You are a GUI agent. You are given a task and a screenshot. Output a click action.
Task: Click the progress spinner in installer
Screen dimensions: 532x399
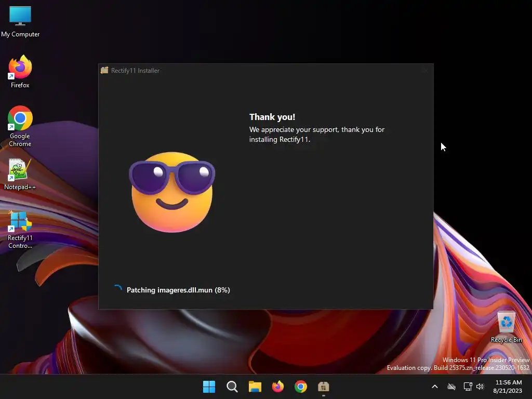(118, 289)
